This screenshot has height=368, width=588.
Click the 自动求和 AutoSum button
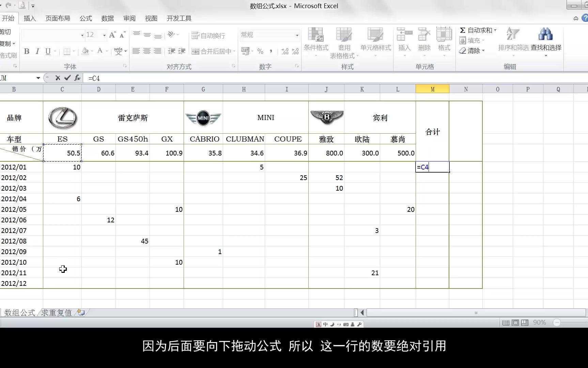476,30
